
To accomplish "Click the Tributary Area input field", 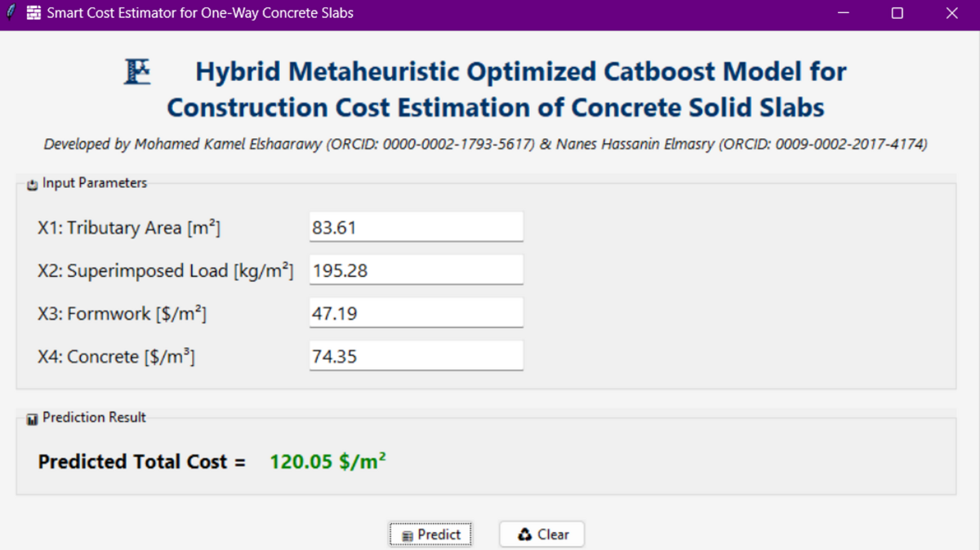I will (x=416, y=226).
